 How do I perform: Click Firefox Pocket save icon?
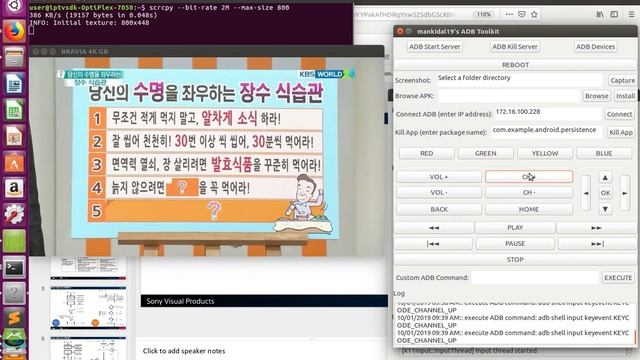522,14
